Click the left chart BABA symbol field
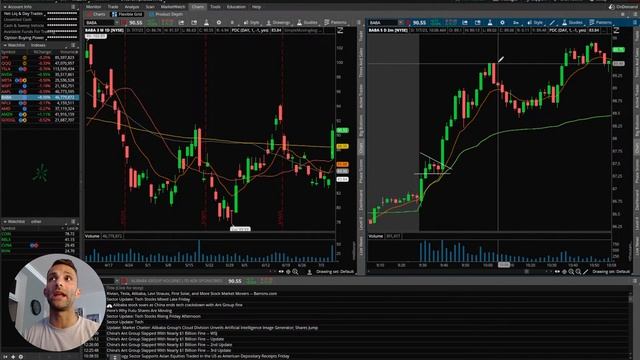The height and width of the screenshot is (360, 640). pyautogui.click(x=99, y=22)
